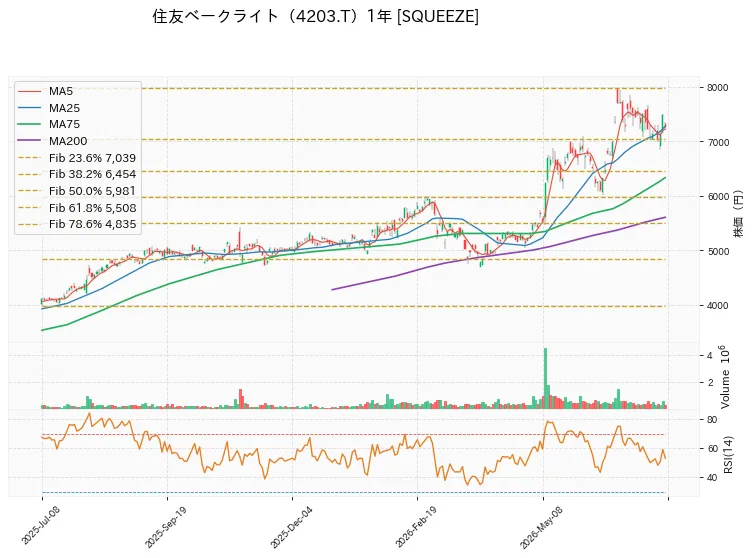Click the 8000 price axis label

(x=717, y=88)
